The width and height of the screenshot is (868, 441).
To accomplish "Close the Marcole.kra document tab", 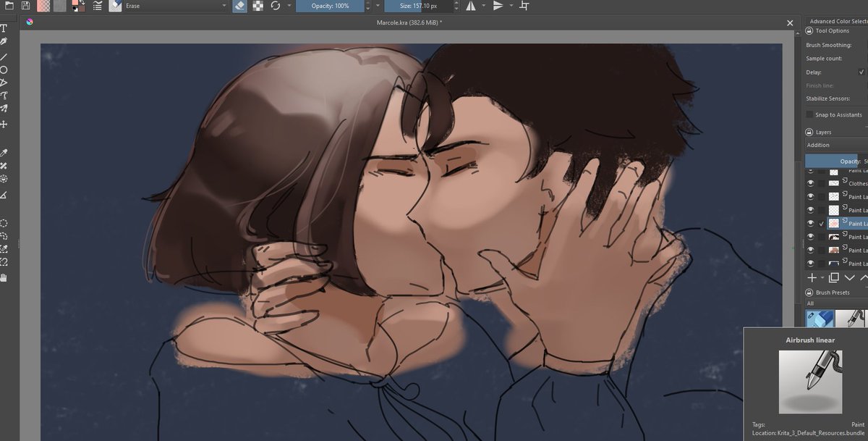I will click(791, 23).
